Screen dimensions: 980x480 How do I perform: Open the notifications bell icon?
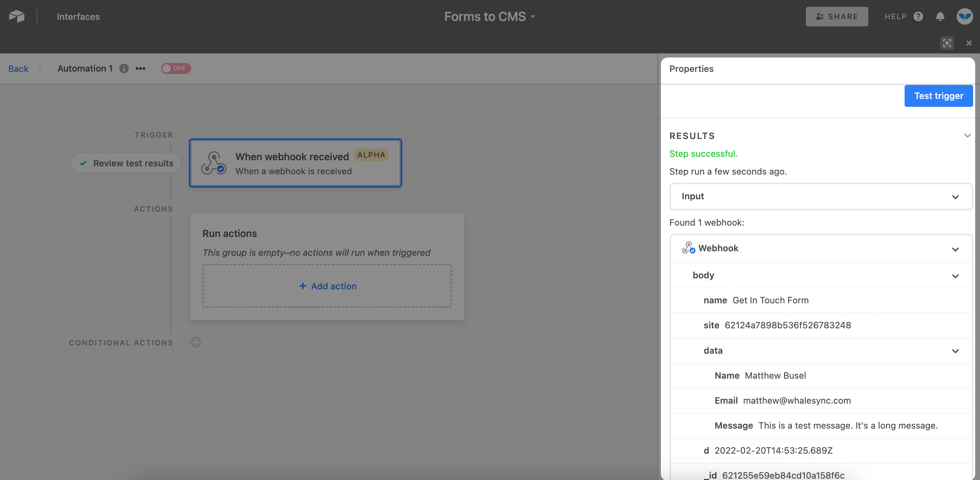(x=940, y=16)
